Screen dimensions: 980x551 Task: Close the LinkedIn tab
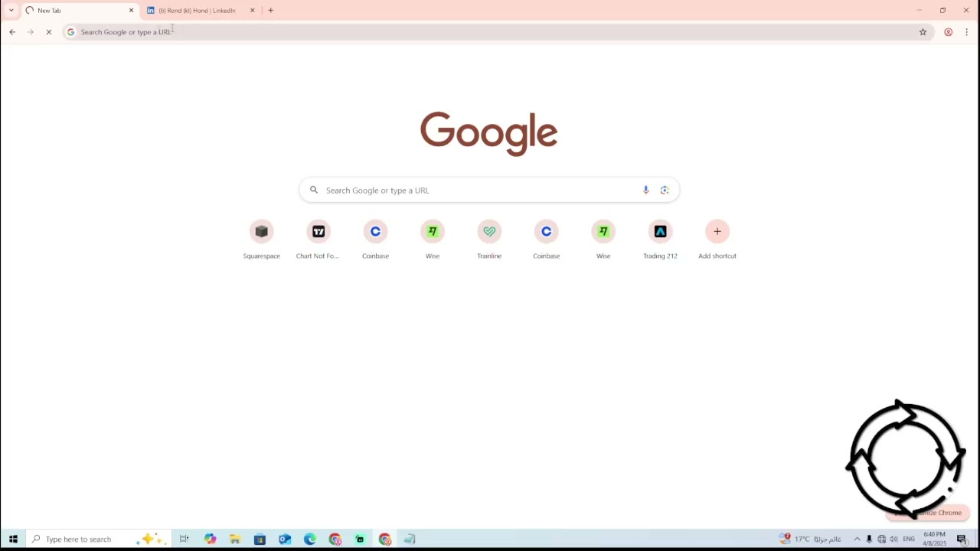(x=252, y=11)
